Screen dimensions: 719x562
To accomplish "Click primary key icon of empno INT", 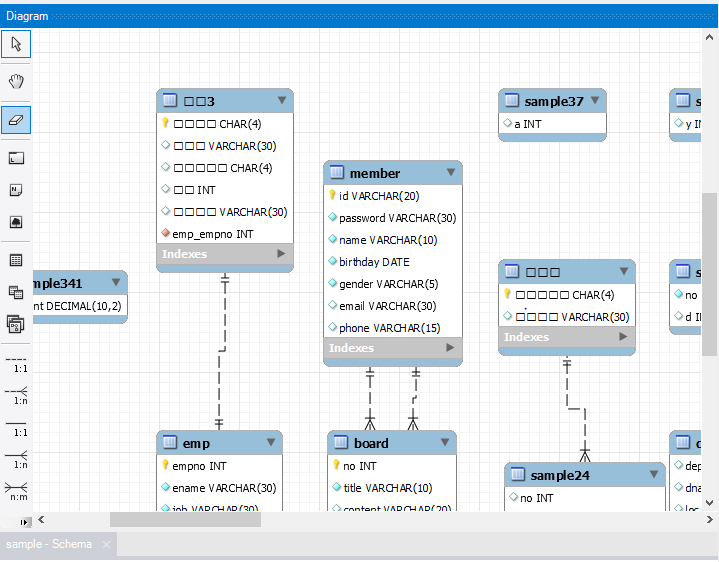I will click(x=166, y=465).
